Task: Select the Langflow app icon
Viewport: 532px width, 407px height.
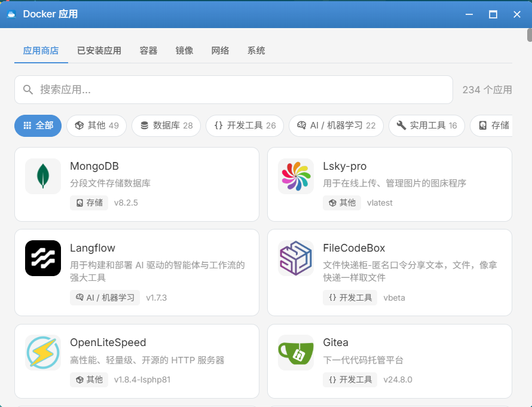Action: coord(42,258)
